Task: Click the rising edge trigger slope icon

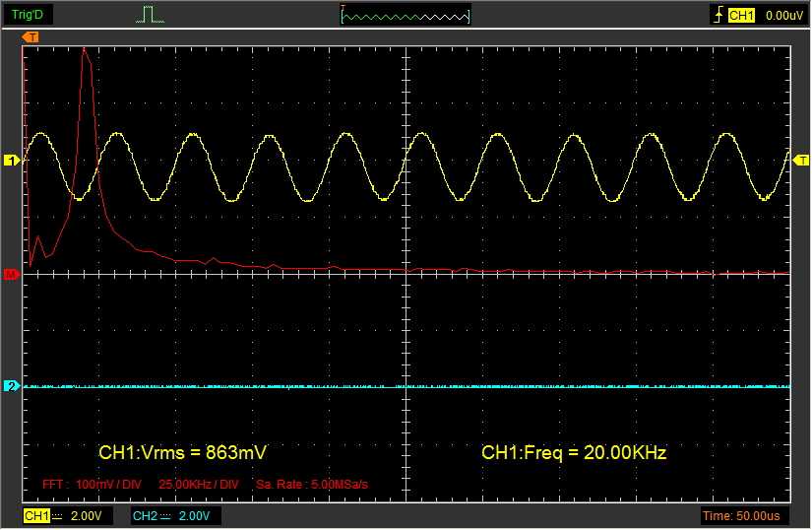Action: coord(718,15)
